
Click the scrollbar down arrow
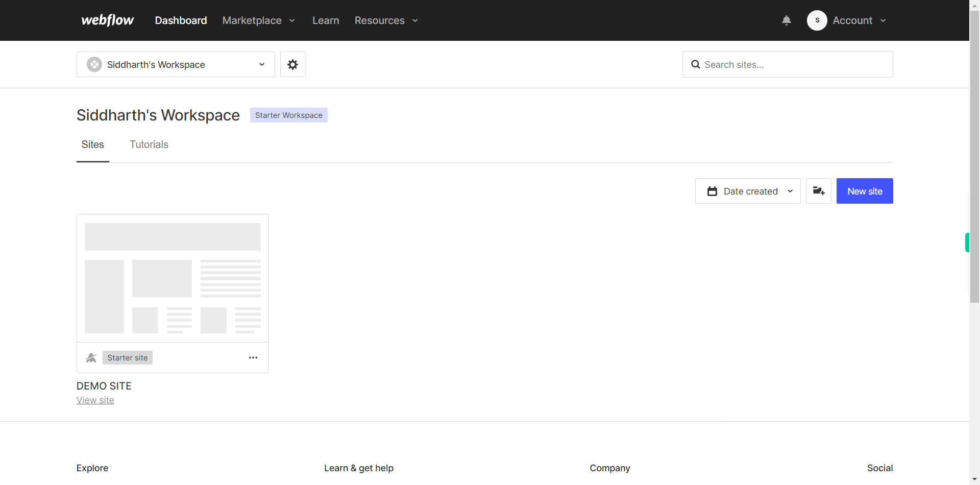[974, 480]
